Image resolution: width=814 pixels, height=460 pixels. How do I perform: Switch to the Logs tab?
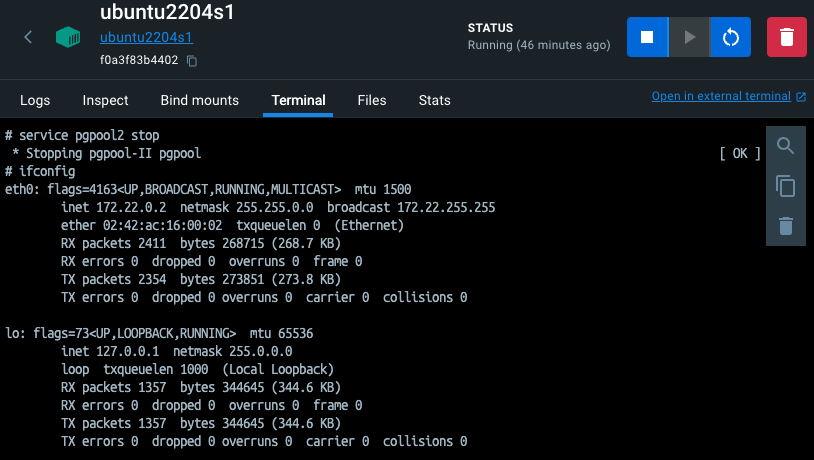tap(35, 100)
